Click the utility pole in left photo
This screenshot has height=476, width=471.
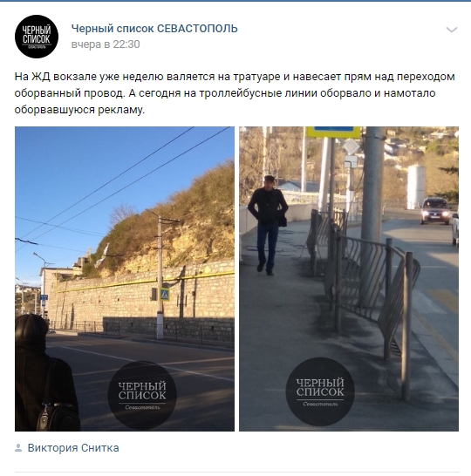(x=160, y=276)
